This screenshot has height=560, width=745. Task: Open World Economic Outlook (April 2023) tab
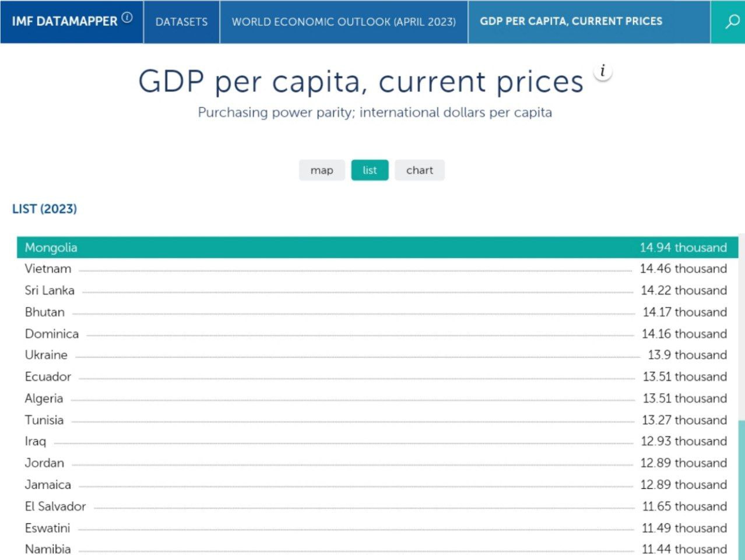coord(343,22)
